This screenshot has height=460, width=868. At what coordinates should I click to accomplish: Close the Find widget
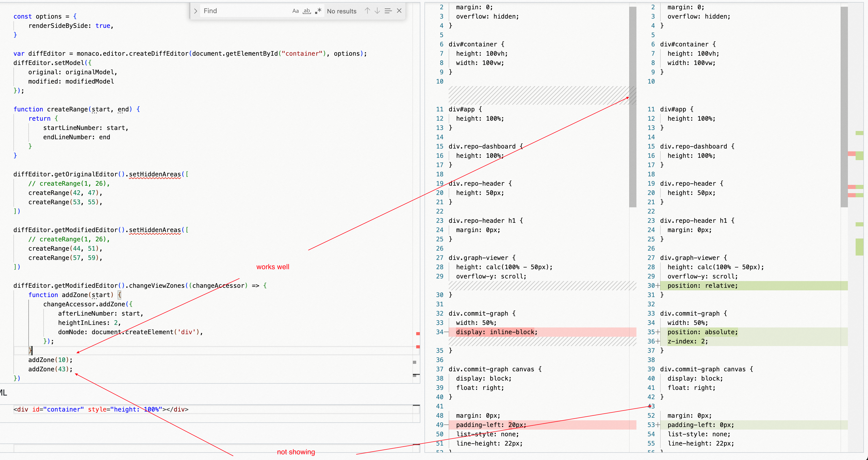tap(399, 11)
